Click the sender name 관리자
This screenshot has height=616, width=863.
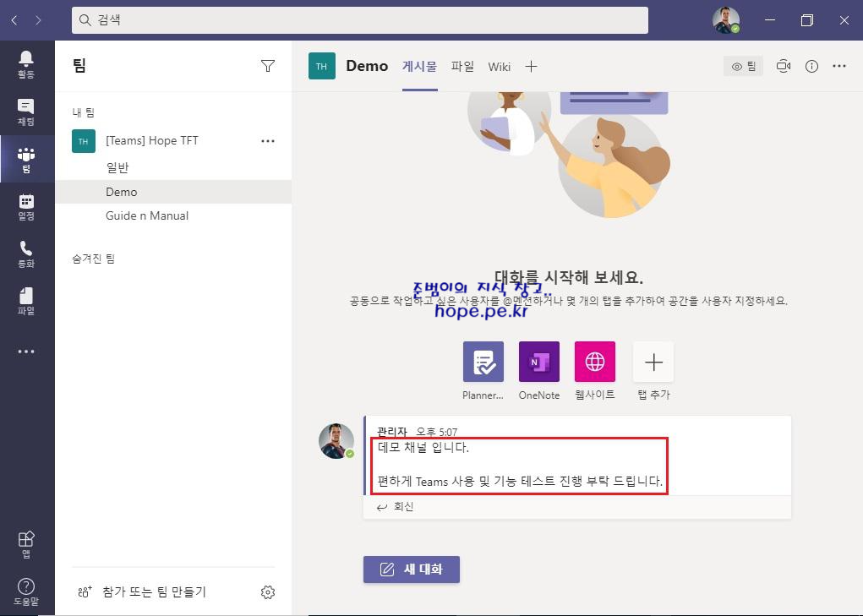point(392,432)
